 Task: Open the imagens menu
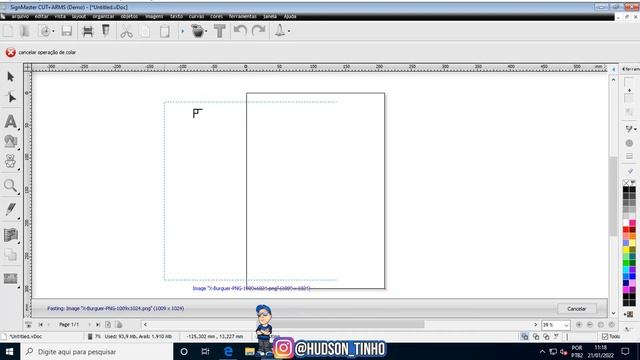pyautogui.click(x=154, y=16)
